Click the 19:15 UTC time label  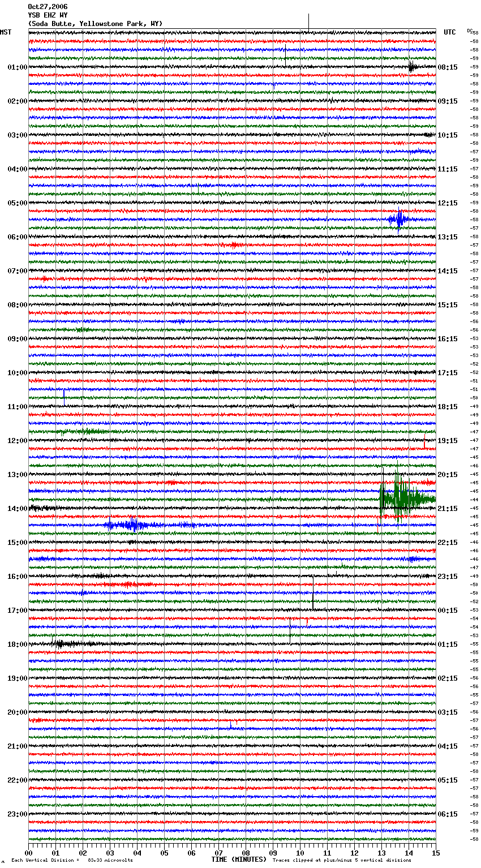tap(448, 441)
